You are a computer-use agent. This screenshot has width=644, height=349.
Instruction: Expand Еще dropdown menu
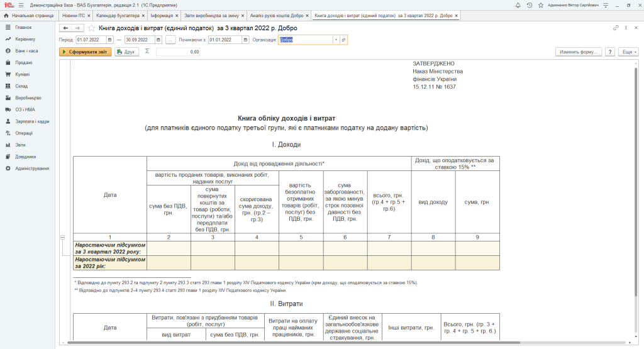point(629,52)
